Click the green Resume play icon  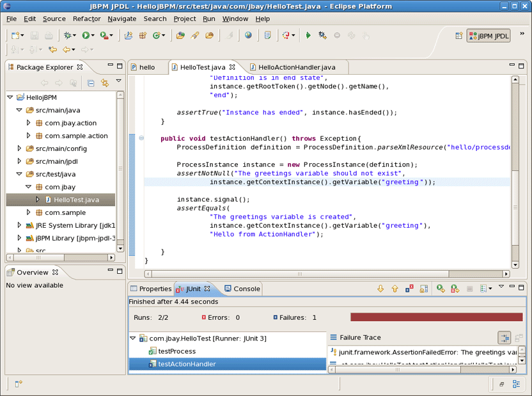[x=308, y=35]
